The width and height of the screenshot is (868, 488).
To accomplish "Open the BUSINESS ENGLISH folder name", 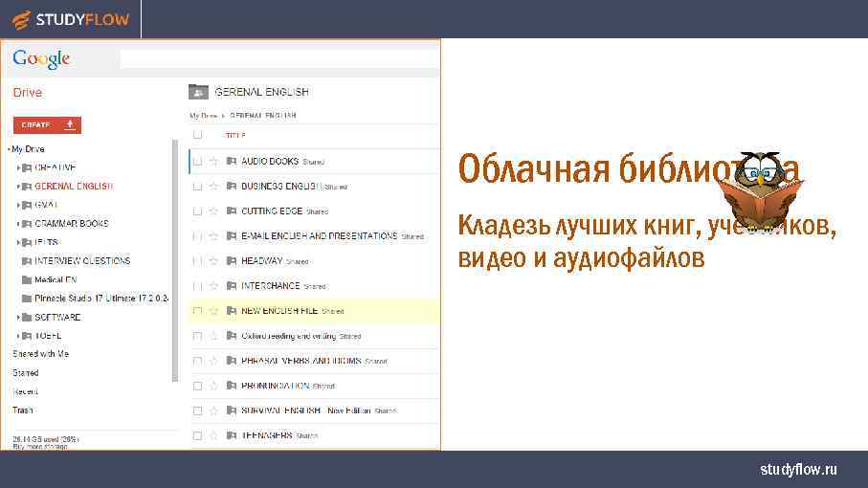I will (280, 187).
